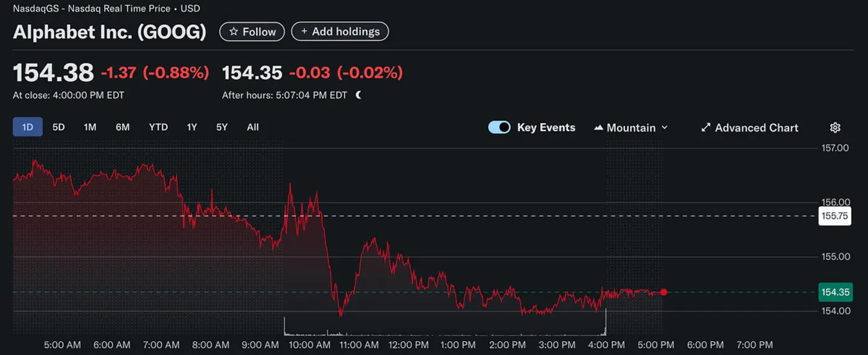Click the 157.00 y-axis label
Screen dimensions: 868x355
click(835, 148)
